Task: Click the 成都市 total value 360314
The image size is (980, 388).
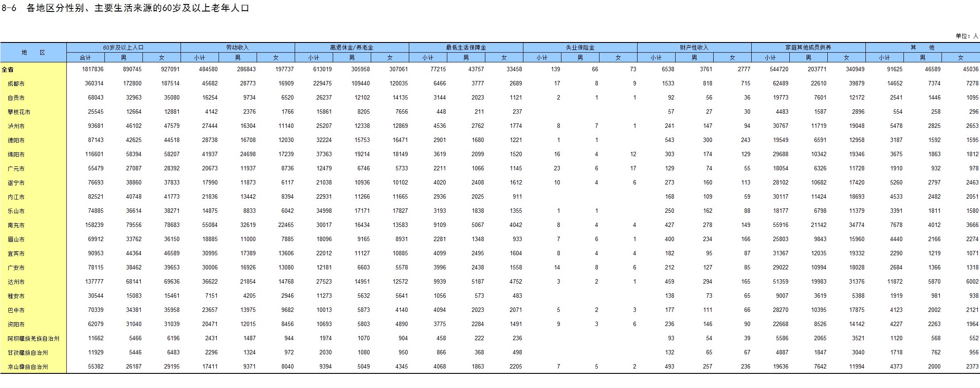Action: pos(94,84)
